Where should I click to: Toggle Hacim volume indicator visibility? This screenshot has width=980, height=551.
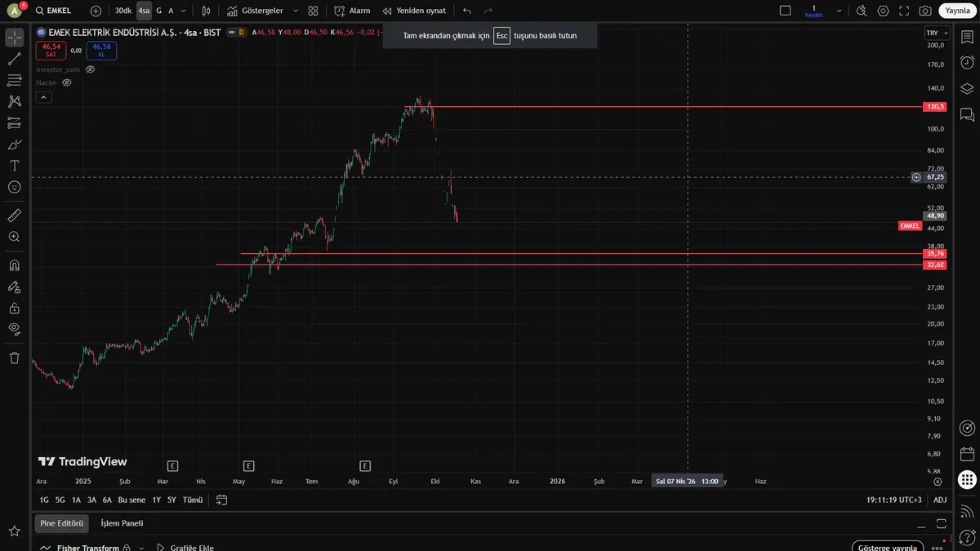pos(67,82)
